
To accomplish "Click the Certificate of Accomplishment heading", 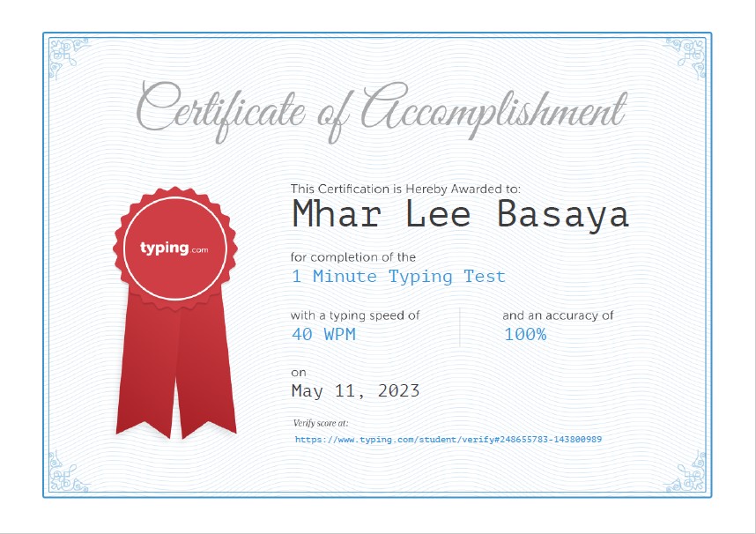I will pyautogui.click(x=381, y=113).
